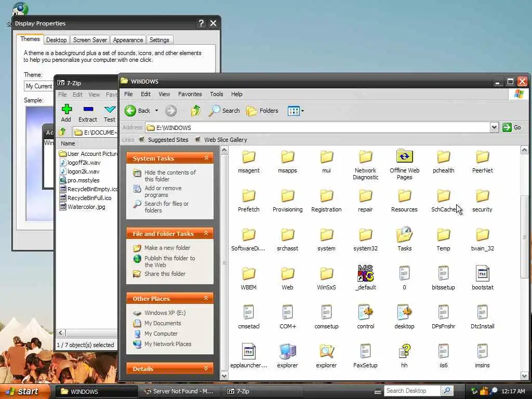The height and width of the screenshot is (399, 532).
Task: Select the Prefetch folder
Action: click(248, 201)
